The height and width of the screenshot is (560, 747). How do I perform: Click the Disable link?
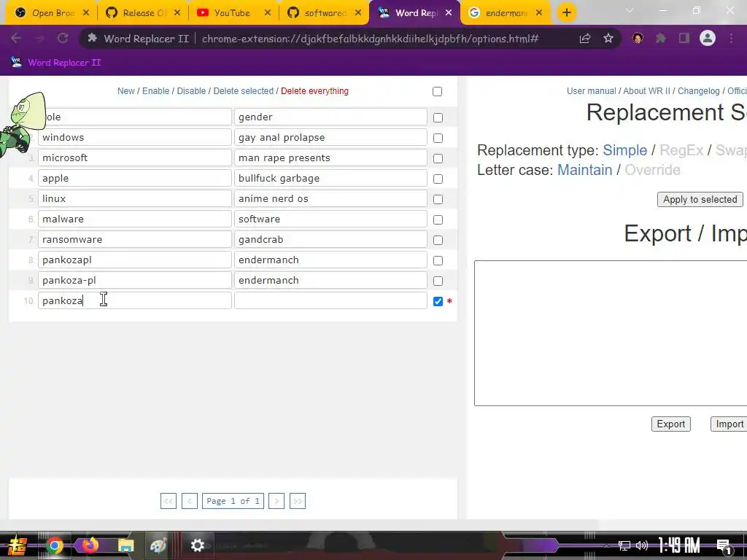coord(191,91)
